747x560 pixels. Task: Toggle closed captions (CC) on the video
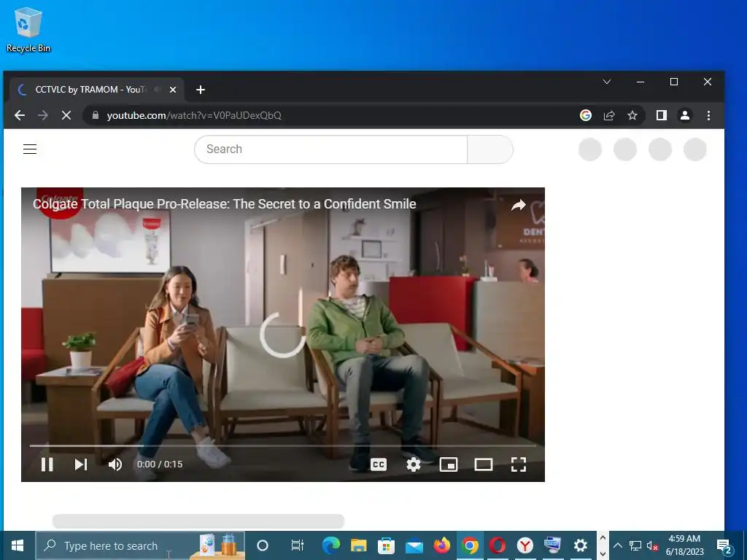(x=379, y=464)
